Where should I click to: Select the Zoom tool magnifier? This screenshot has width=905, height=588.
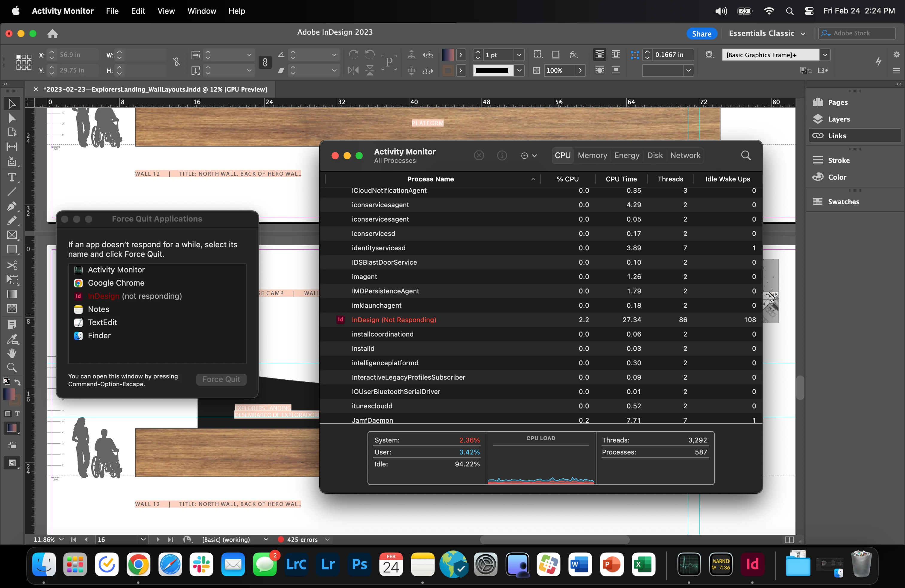(x=12, y=367)
